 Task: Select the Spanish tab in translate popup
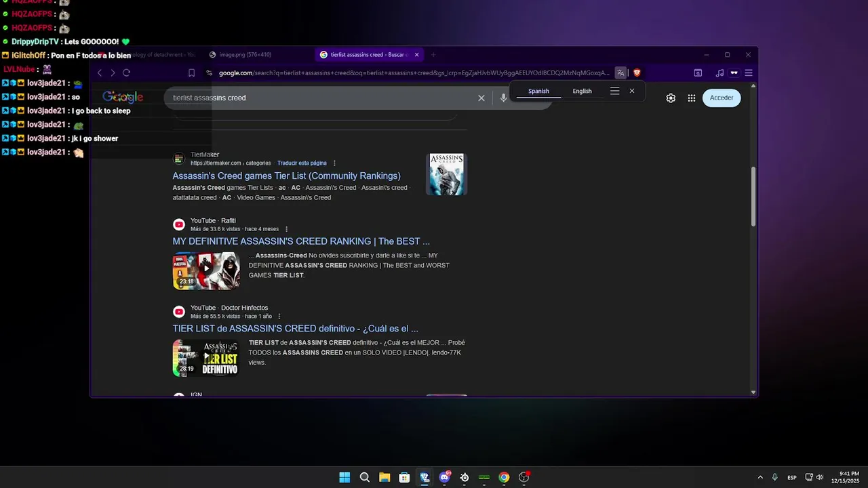click(538, 91)
